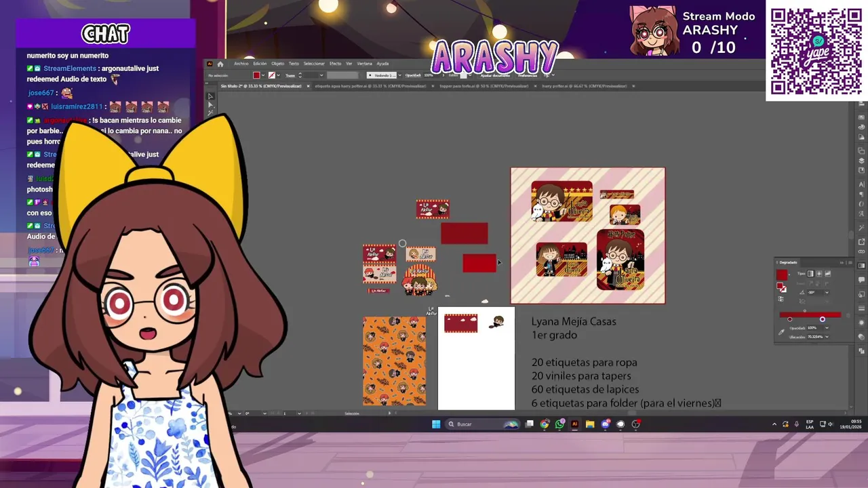This screenshot has width=868, height=488.
Task: Open fill color dropdown in control bar
Action: pyautogui.click(x=263, y=75)
